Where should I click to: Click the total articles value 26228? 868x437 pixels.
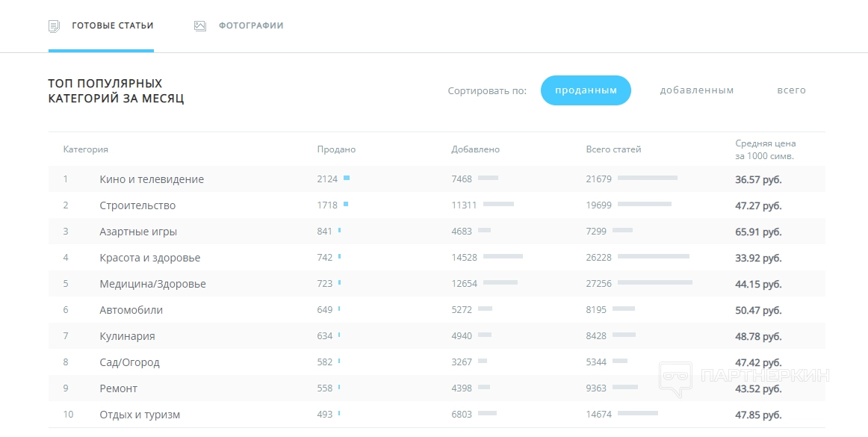(599, 258)
